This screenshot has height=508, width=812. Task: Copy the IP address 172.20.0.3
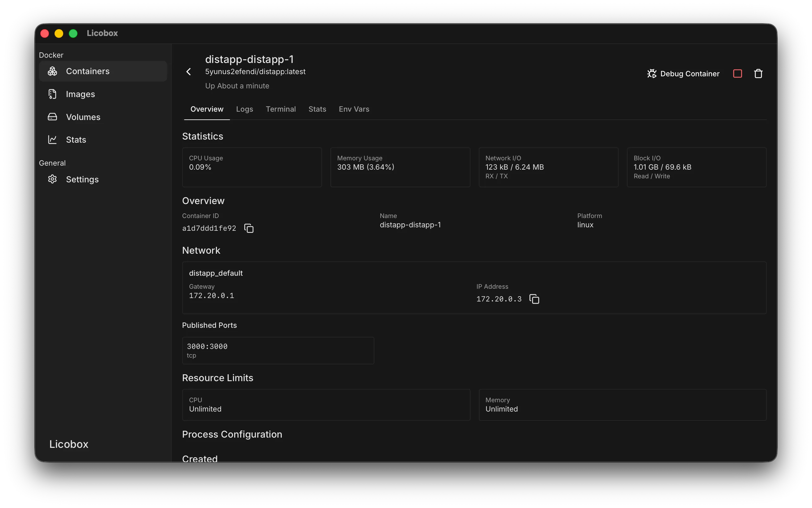pyautogui.click(x=534, y=299)
